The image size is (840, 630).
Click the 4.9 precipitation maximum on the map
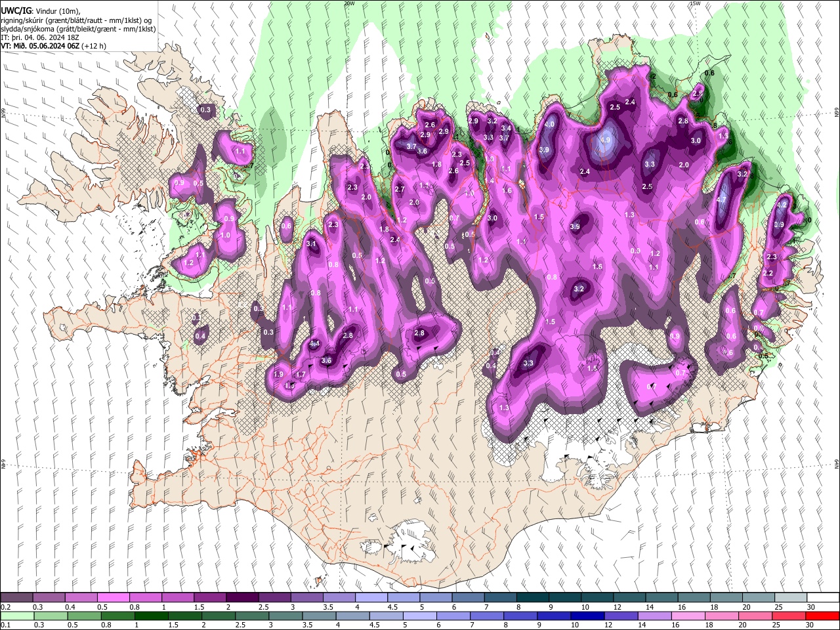[x=606, y=140]
